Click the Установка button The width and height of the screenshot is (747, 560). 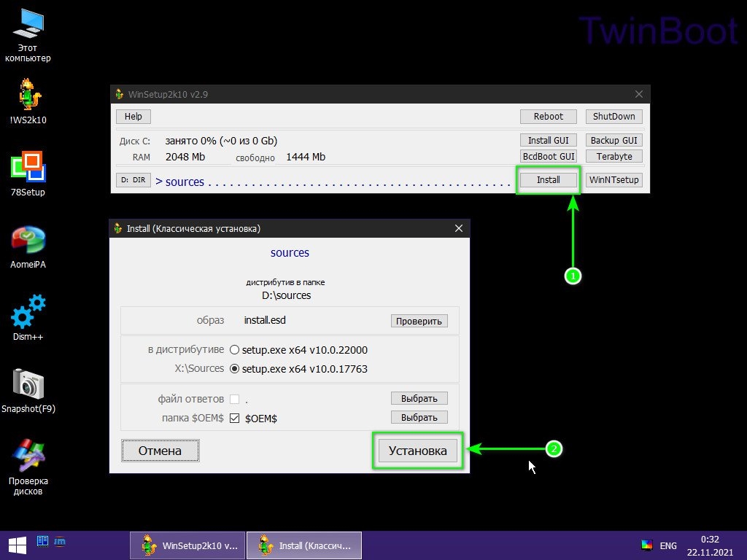click(x=418, y=451)
